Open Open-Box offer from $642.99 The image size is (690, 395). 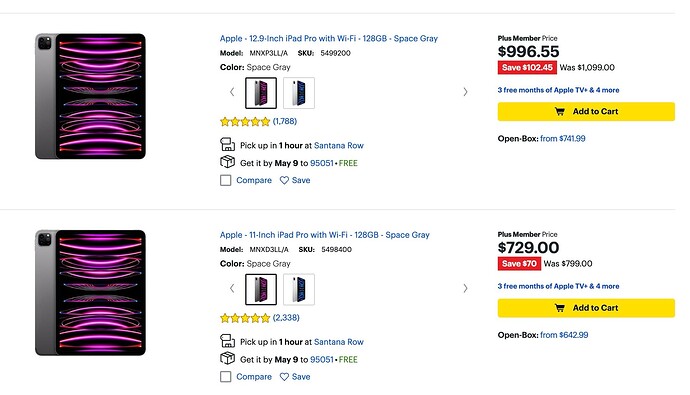[x=564, y=335]
